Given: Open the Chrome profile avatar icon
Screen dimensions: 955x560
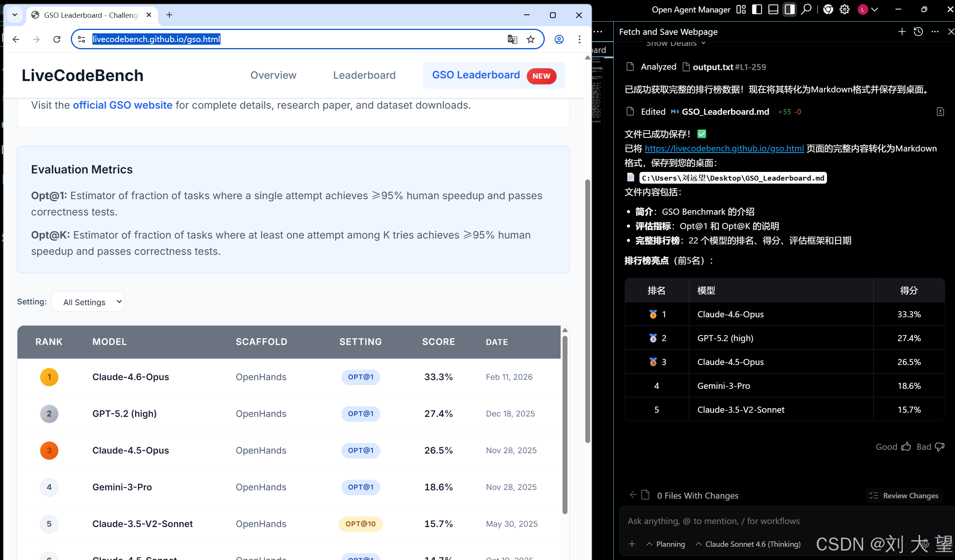Looking at the screenshot, I should (559, 39).
